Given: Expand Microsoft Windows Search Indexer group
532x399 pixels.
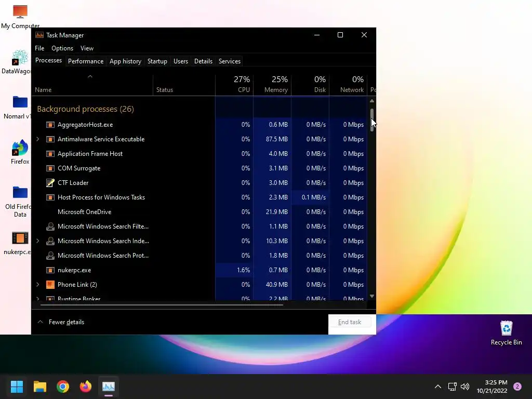Looking at the screenshot, I should coord(38,241).
